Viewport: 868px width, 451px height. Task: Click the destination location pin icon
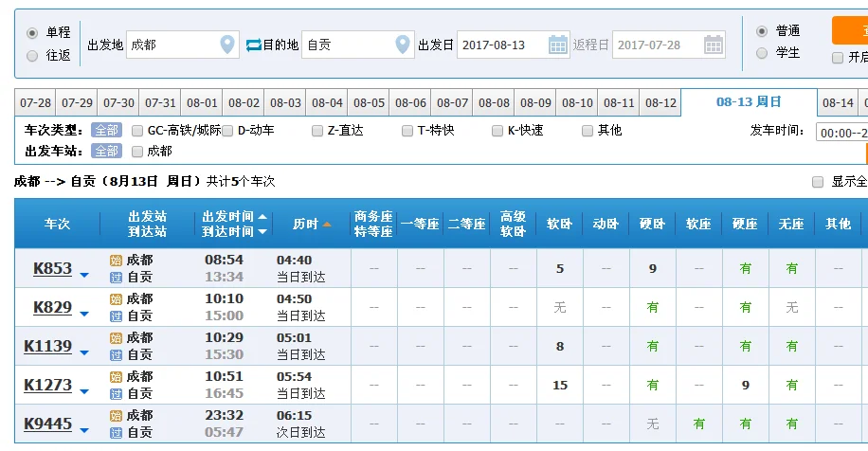pyautogui.click(x=403, y=45)
